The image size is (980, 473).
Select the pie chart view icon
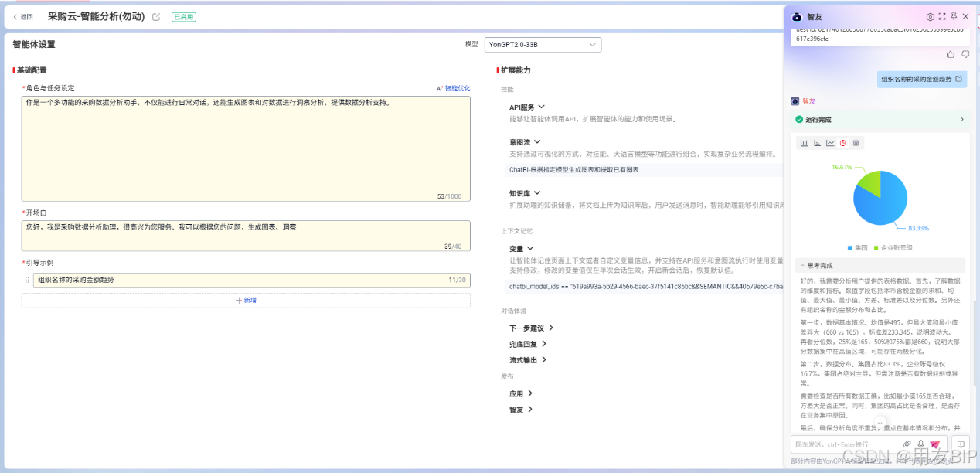(843, 143)
